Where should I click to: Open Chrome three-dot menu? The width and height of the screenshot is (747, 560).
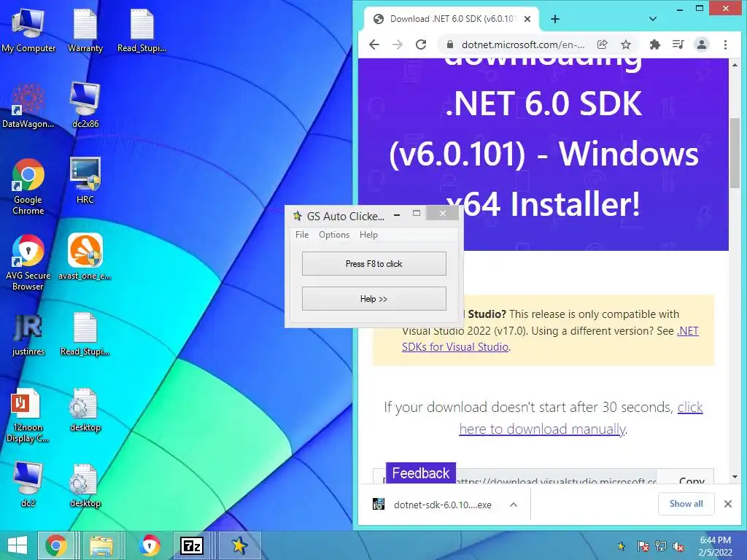[x=725, y=44]
